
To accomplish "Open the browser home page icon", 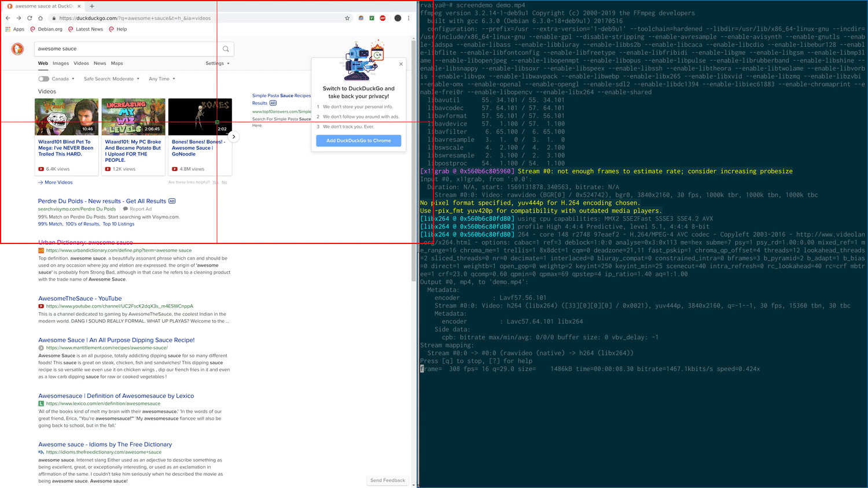I will 42,18.
